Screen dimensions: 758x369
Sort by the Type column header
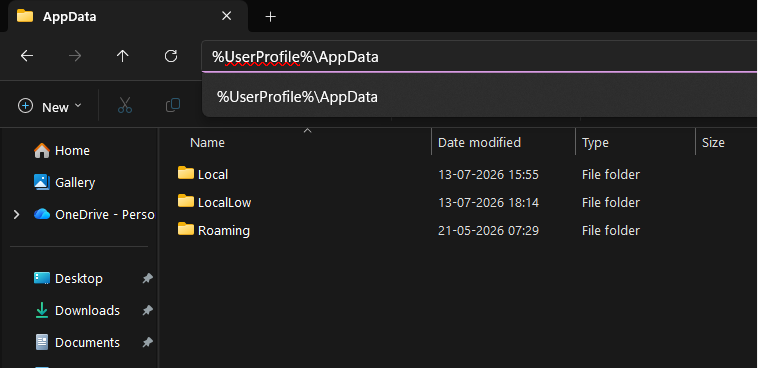tap(595, 143)
